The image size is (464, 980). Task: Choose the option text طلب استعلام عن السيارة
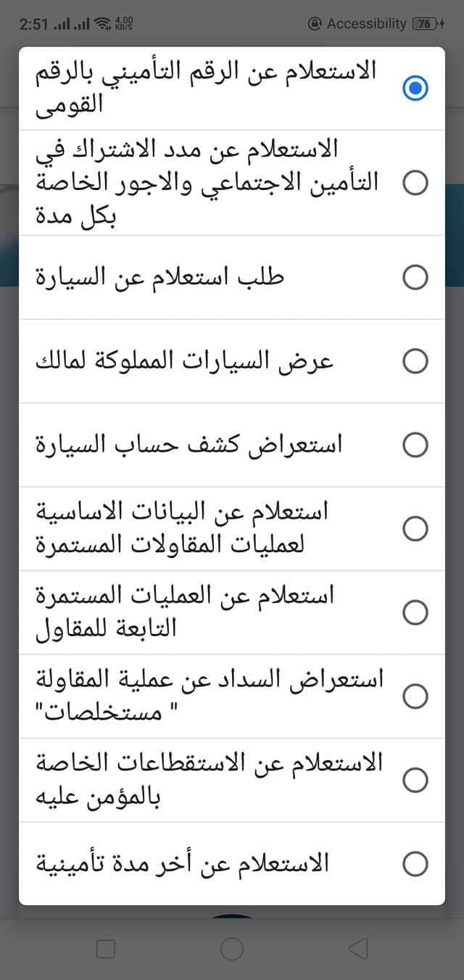[x=159, y=277]
